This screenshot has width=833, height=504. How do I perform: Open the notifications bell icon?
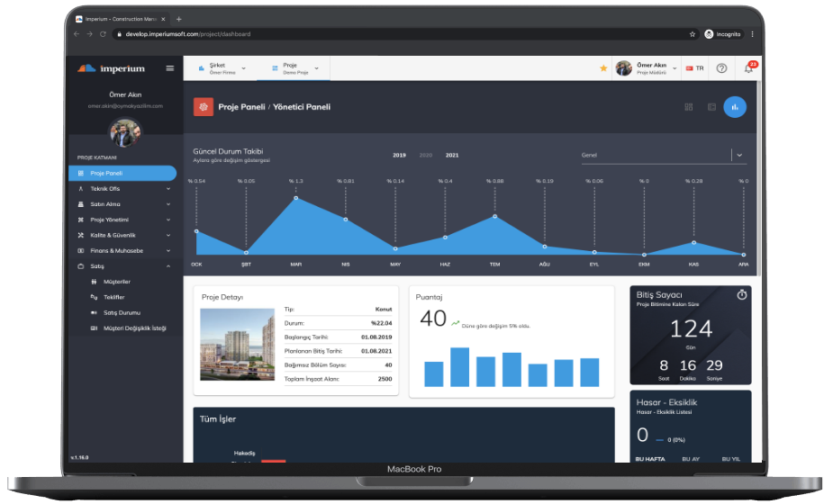tap(748, 68)
